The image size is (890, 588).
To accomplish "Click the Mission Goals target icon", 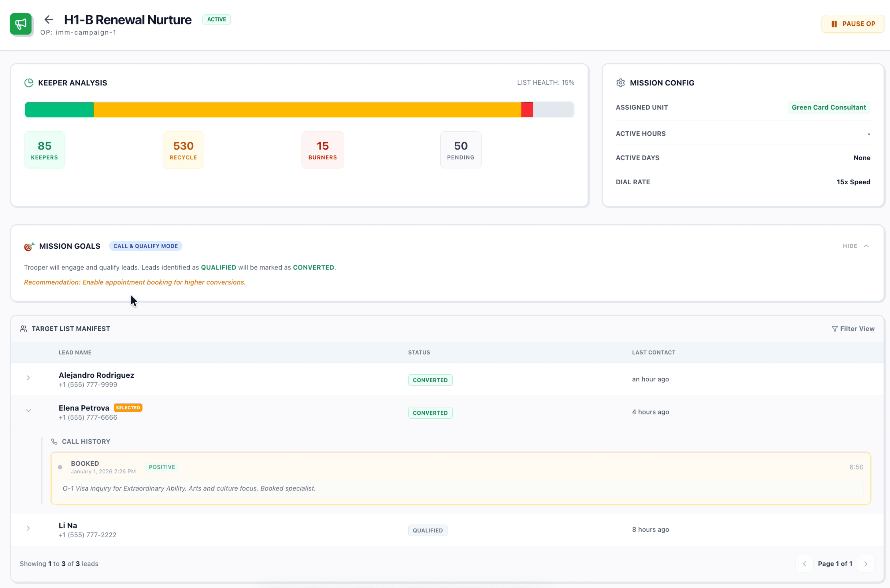I will coord(29,246).
